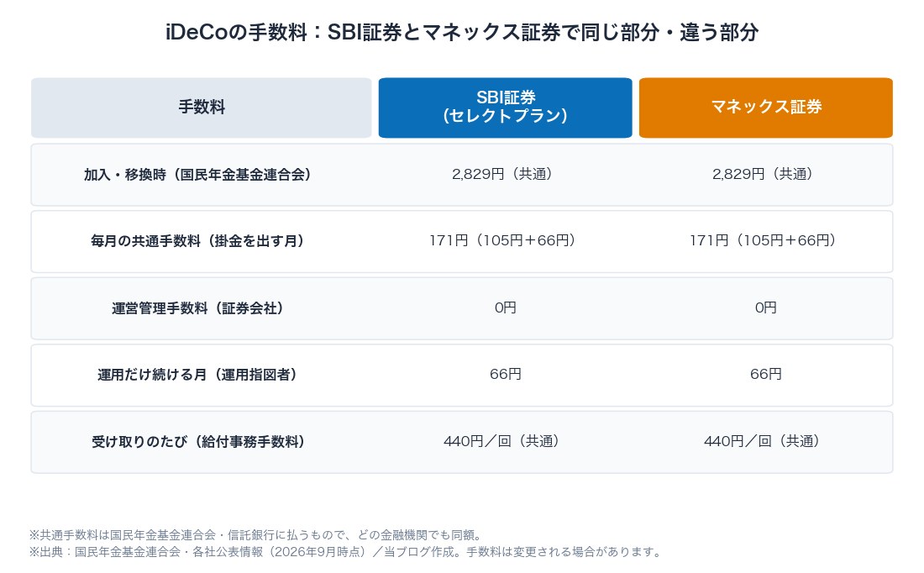Viewport: 924px width, 573px height.
Task: Click '0円' in the SBI証券 column
Action: click(x=505, y=308)
